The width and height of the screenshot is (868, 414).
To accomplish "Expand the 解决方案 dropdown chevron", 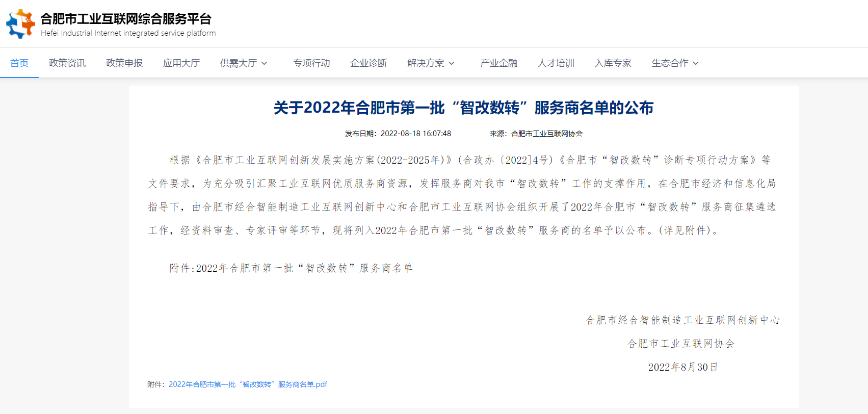I will [x=452, y=63].
